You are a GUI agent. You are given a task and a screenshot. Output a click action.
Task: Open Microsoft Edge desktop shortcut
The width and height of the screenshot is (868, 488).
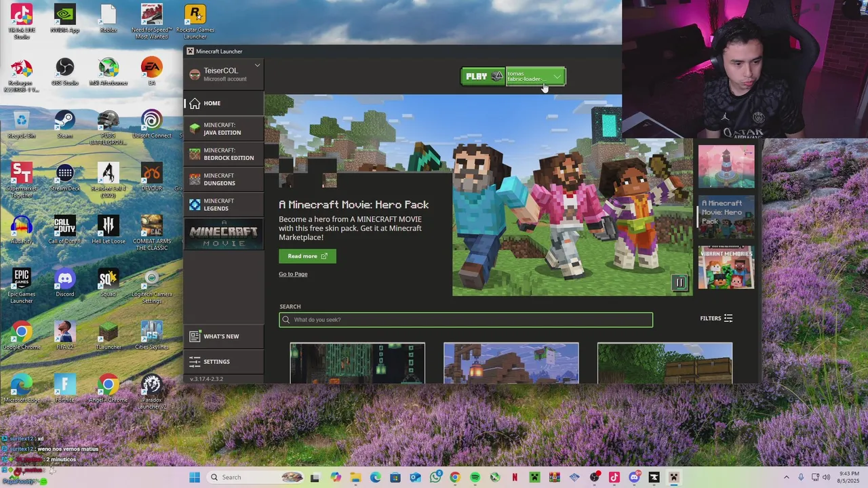22,389
